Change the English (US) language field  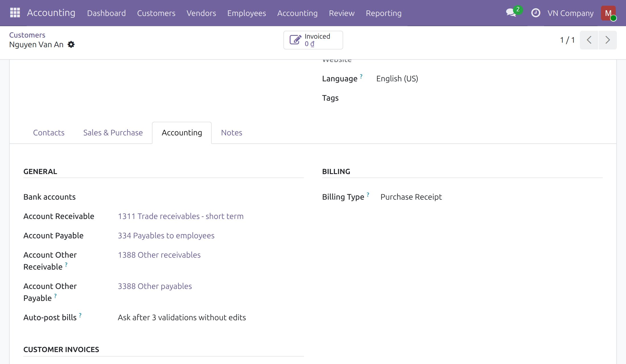pyautogui.click(x=397, y=79)
